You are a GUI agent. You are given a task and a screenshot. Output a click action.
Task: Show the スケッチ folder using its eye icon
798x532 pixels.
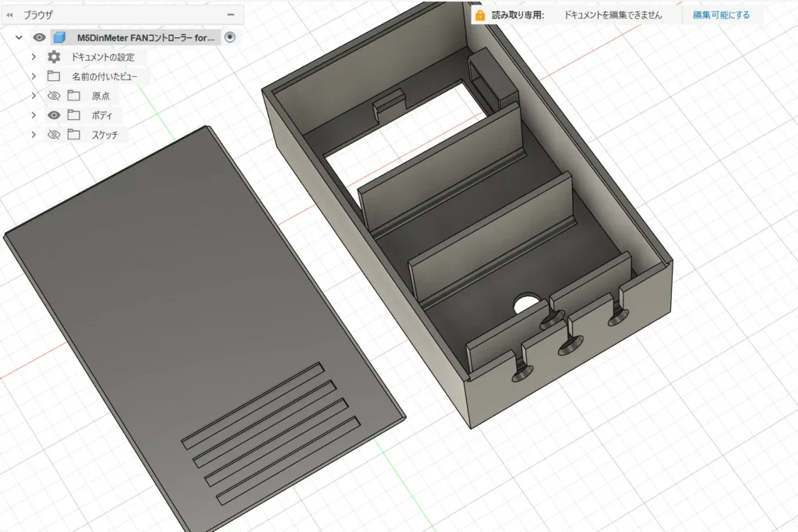54,135
